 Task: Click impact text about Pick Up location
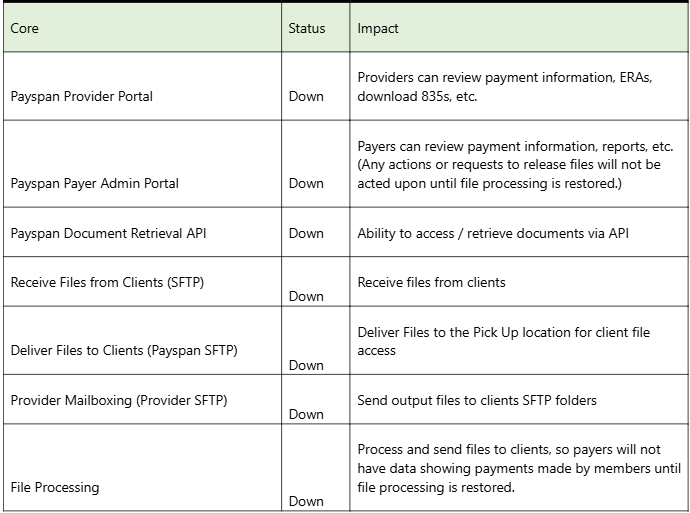coord(503,341)
